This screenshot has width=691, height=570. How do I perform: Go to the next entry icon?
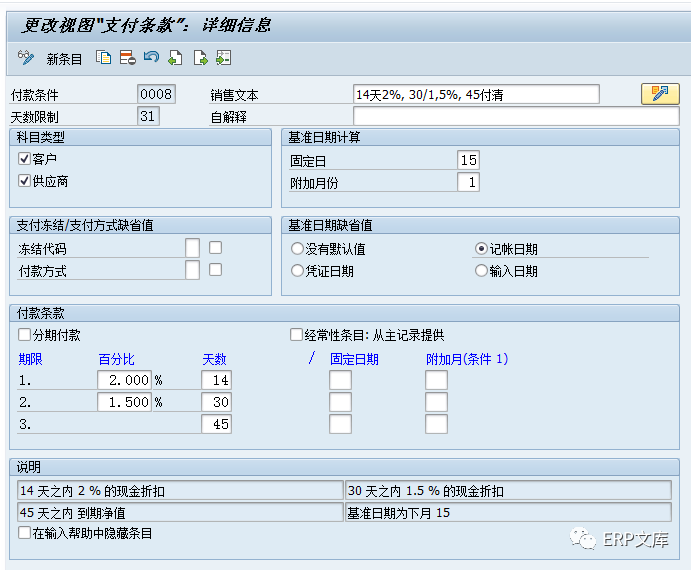click(200, 58)
